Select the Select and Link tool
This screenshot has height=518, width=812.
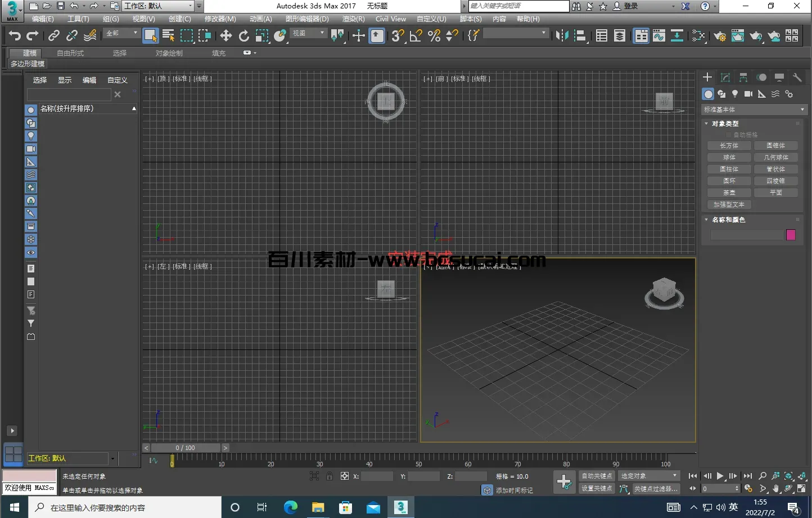(x=54, y=36)
